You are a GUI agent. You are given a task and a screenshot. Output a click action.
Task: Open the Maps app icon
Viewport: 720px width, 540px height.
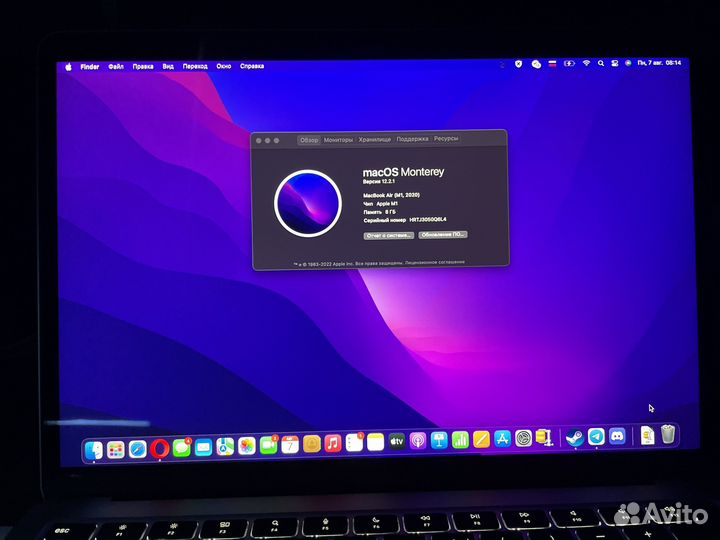(225, 446)
